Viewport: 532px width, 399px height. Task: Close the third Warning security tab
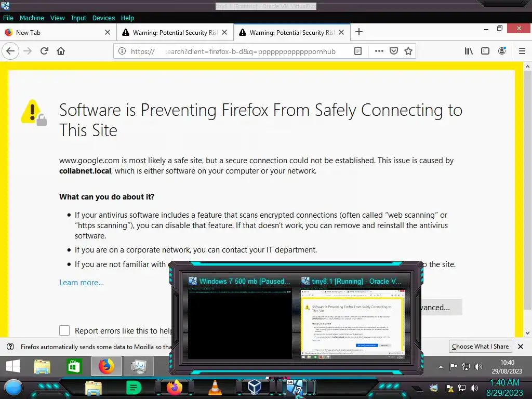click(x=341, y=32)
